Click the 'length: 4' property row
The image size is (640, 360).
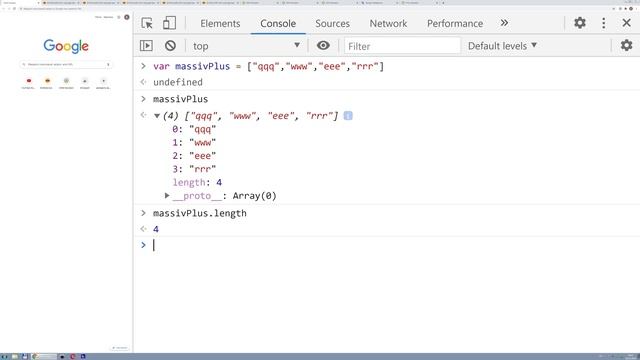pyautogui.click(x=197, y=182)
